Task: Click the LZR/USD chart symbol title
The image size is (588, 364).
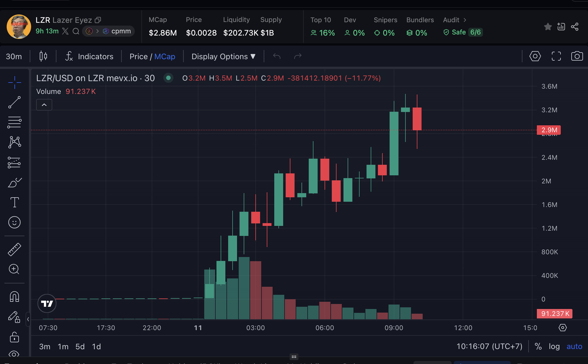Action: tap(95, 78)
